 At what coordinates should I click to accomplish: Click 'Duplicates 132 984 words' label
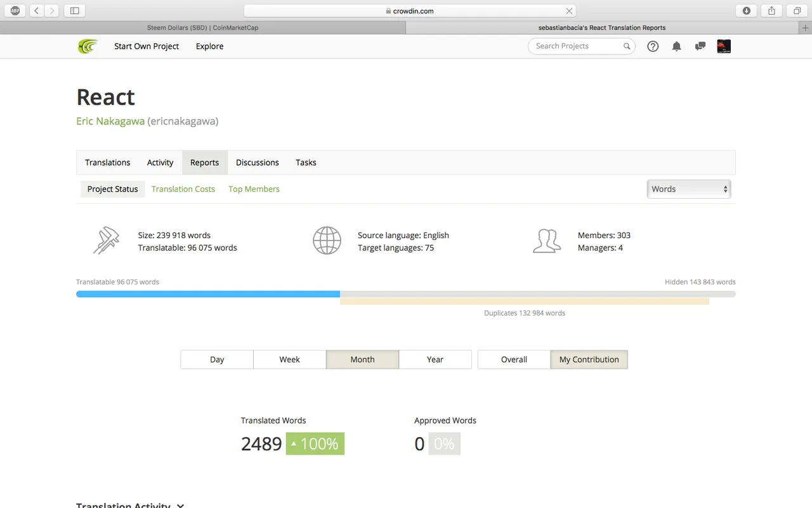point(525,313)
